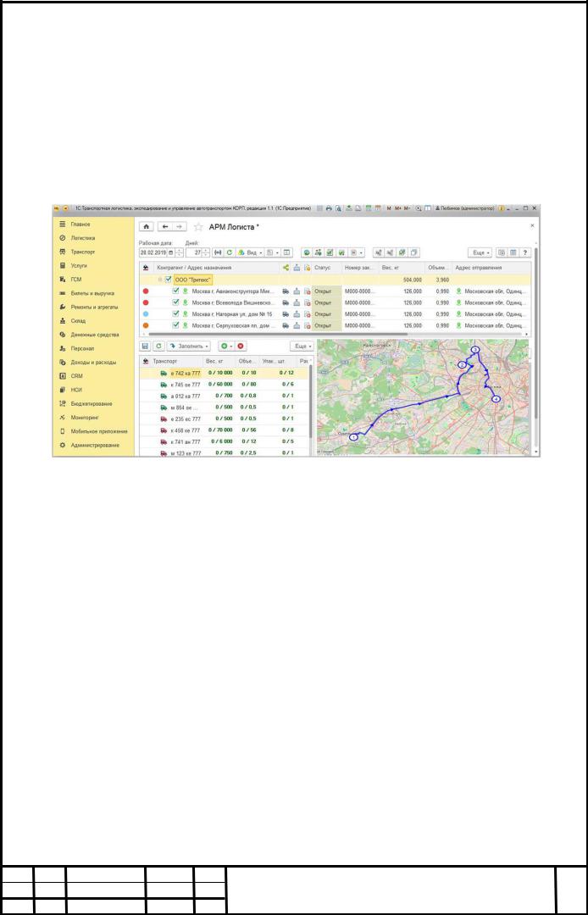This screenshot has height=915, width=588.
Task: Click the Ремонты и агрегаты wrench icon
Action: [62, 307]
